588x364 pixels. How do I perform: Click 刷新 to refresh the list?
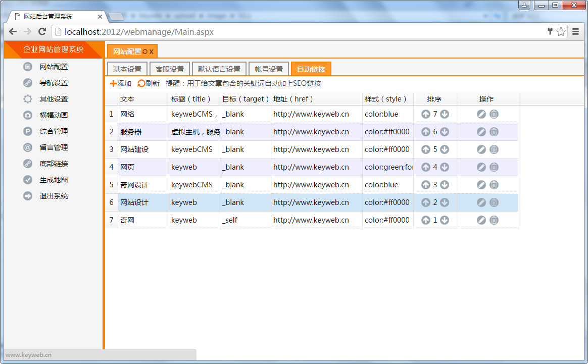(149, 84)
